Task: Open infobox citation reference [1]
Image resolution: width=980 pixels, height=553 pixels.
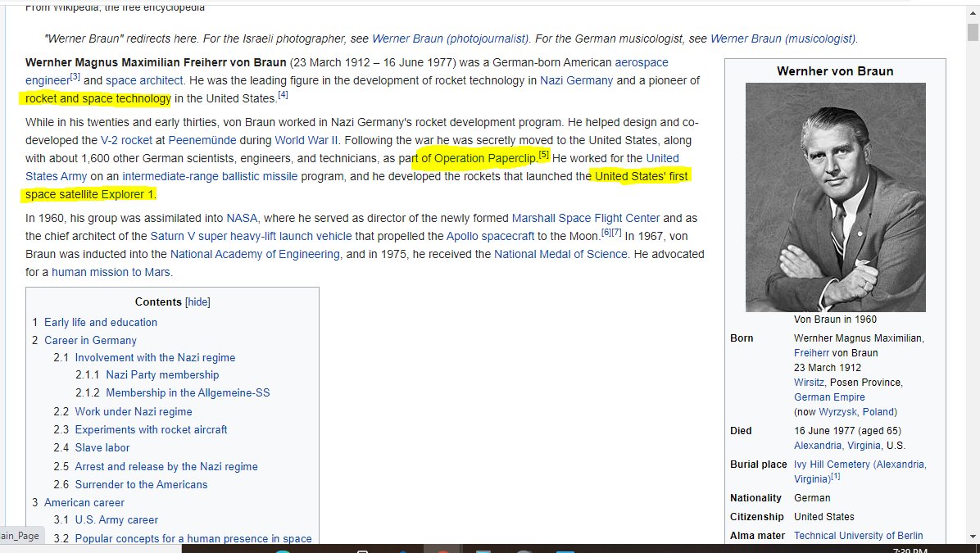Action: click(x=836, y=477)
